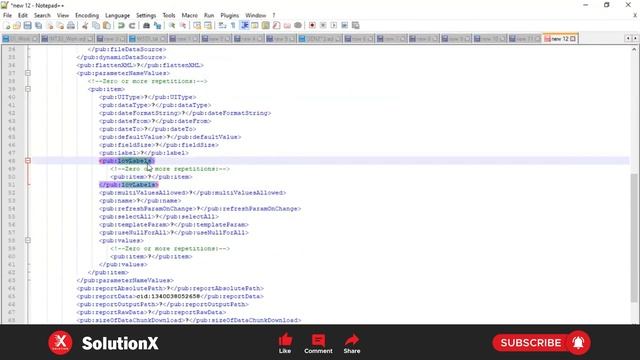Click line number 43 in margin

click(11, 121)
